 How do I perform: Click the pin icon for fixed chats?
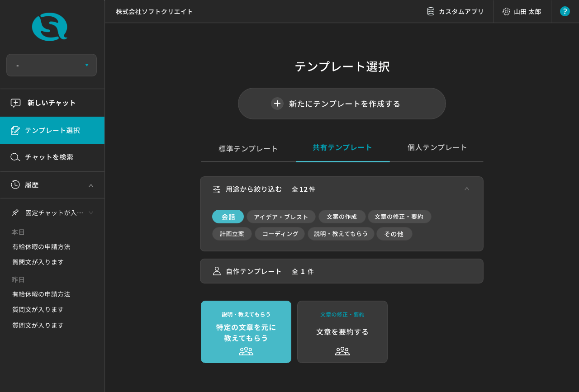[15, 213]
